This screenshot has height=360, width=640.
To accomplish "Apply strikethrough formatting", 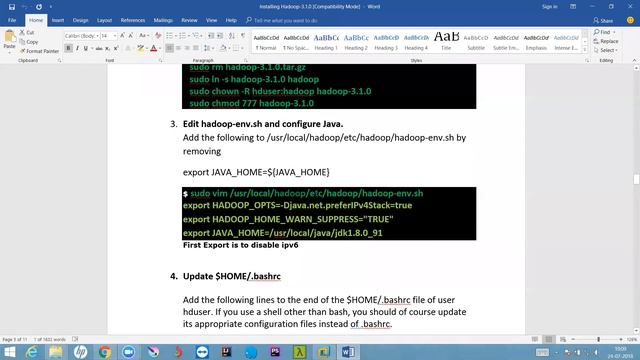I will pyautogui.click(x=99, y=49).
